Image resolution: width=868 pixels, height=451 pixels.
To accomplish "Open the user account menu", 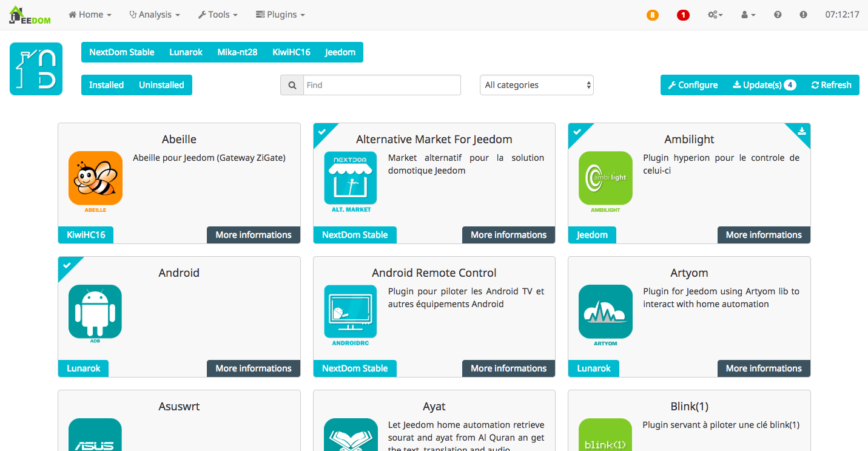I will (749, 15).
